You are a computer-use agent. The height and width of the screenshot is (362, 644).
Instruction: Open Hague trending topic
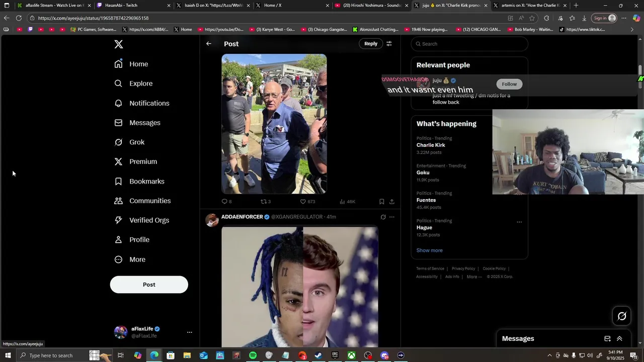coord(424,228)
